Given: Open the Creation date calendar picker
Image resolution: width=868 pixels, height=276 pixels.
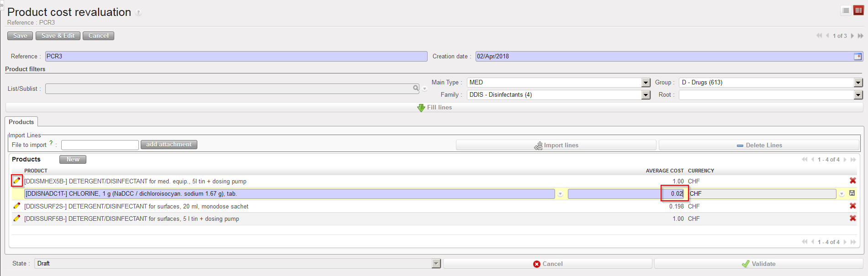Looking at the screenshot, I should click(857, 57).
